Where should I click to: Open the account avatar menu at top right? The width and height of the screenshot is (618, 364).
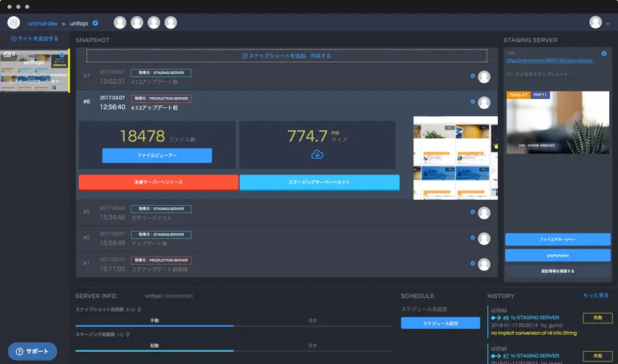[x=597, y=22]
